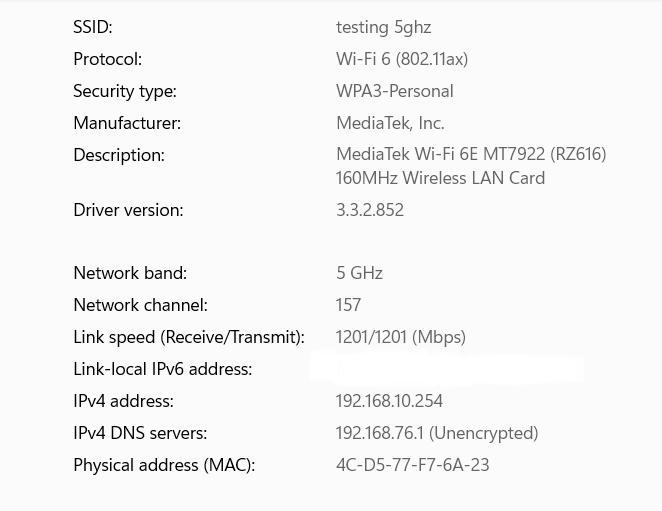Image resolution: width=662 pixels, height=511 pixels.
Task: Select the Protocol label text
Action: 108,59
